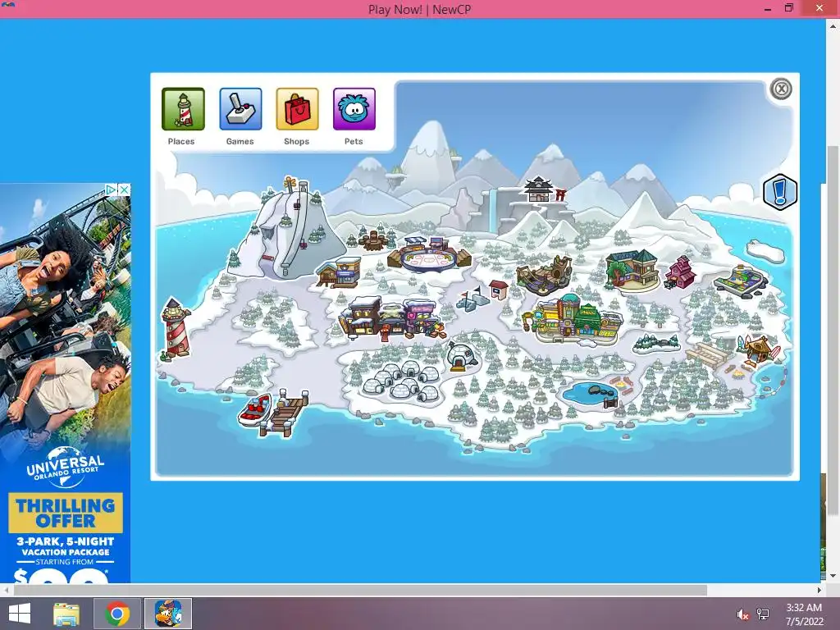
Task: Select the NewCP app in taskbar
Action: coord(168,614)
